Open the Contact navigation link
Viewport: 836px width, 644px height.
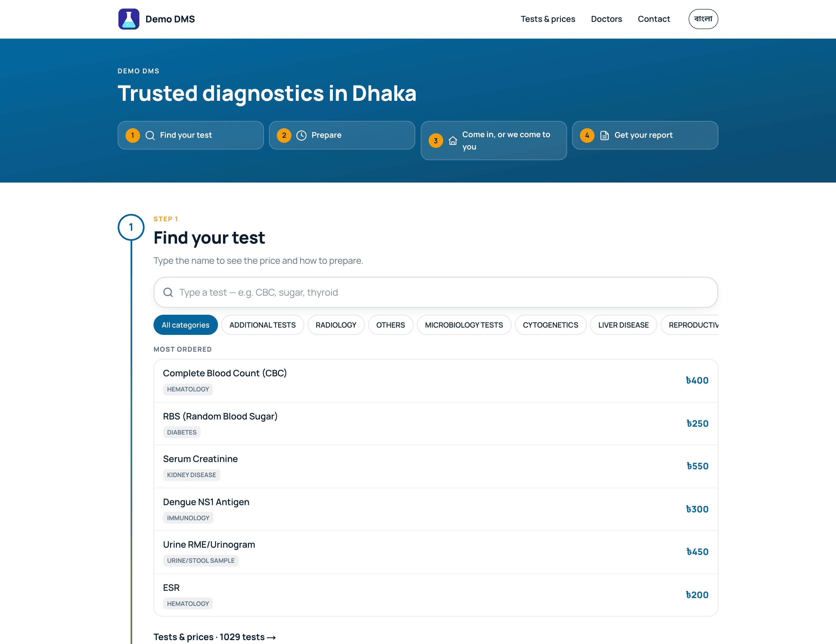[x=654, y=19]
